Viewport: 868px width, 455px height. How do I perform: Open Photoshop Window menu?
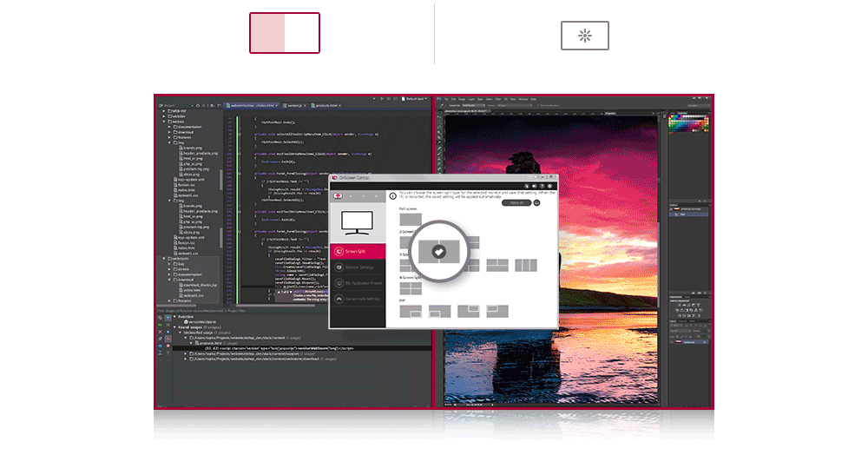click(523, 99)
